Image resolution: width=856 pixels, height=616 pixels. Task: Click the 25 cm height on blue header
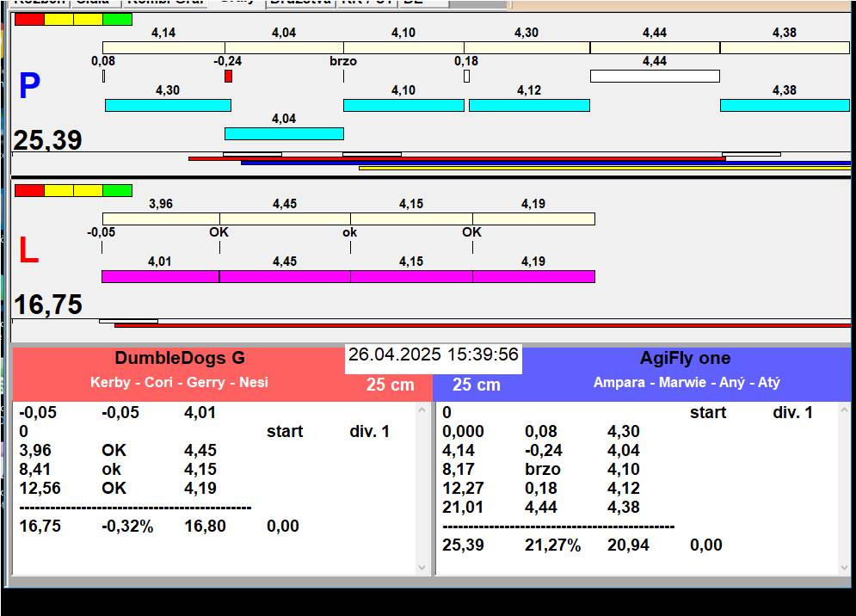point(477,385)
